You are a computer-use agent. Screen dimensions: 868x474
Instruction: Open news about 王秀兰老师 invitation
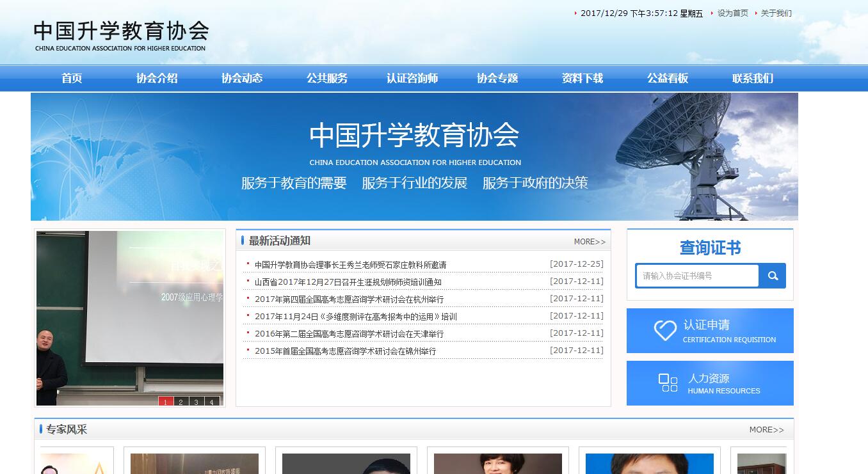(x=350, y=265)
